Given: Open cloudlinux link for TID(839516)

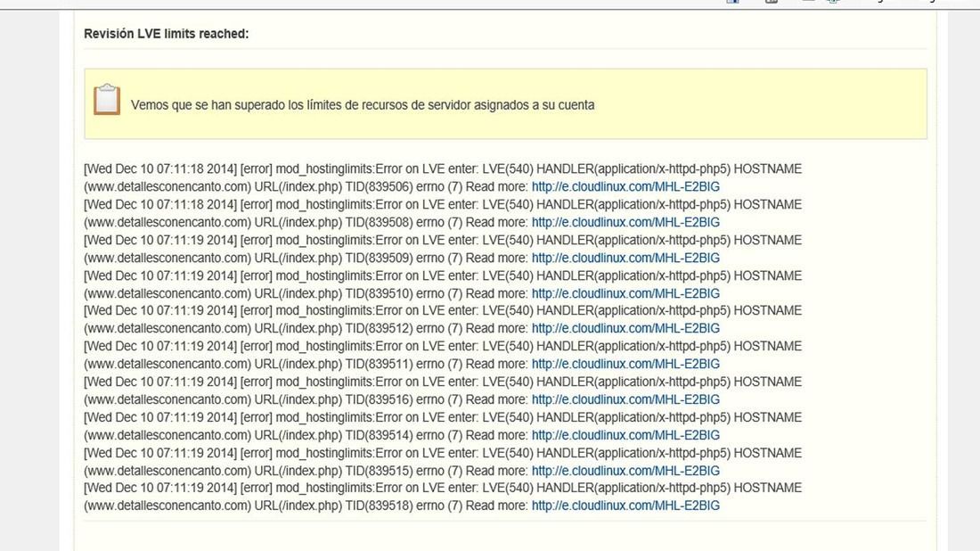Looking at the screenshot, I should (625, 399).
